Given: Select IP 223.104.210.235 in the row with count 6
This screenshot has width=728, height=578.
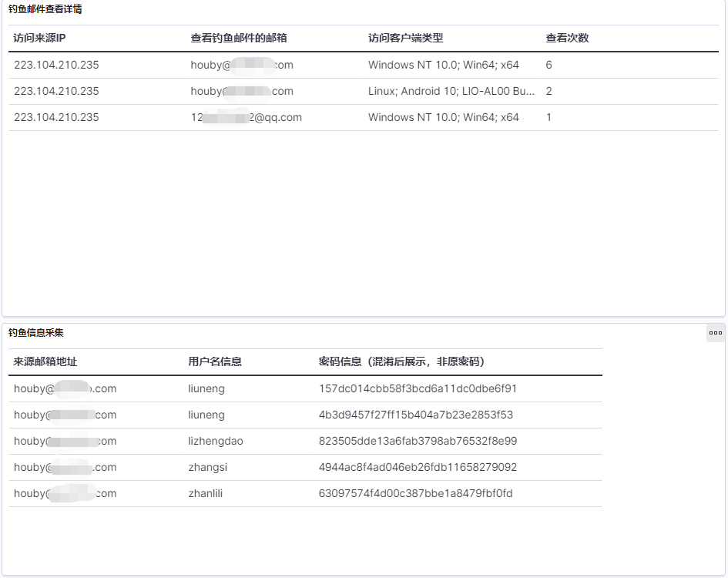Looking at the screenshot, I should point(56,65).
